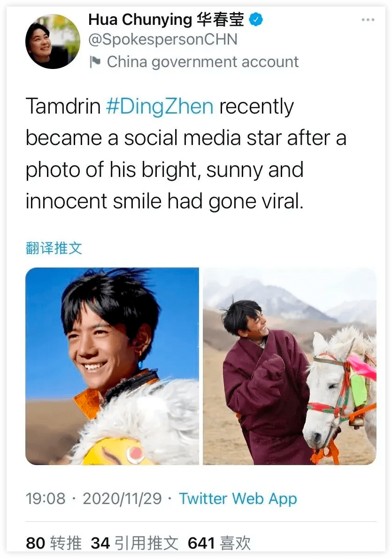
Task: View the 641 喜欢 likes list
Action: (x=219, y=543)
